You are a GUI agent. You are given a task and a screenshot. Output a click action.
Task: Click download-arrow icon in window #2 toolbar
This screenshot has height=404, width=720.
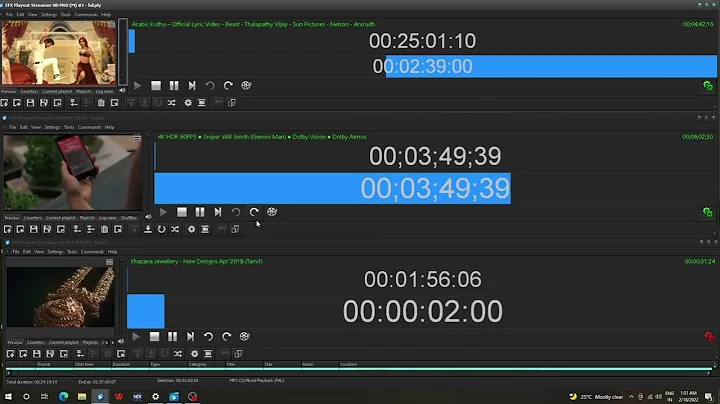[x=148, y=229]
